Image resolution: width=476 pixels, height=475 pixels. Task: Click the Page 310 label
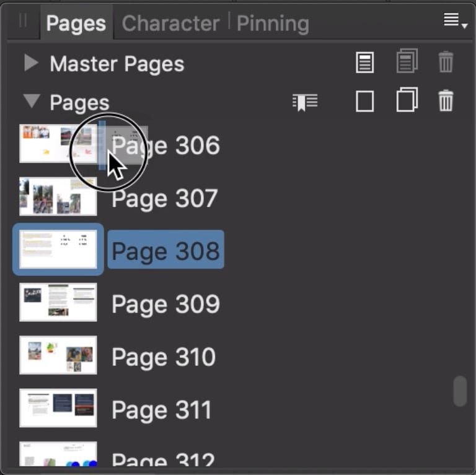(x=164, y=357)
